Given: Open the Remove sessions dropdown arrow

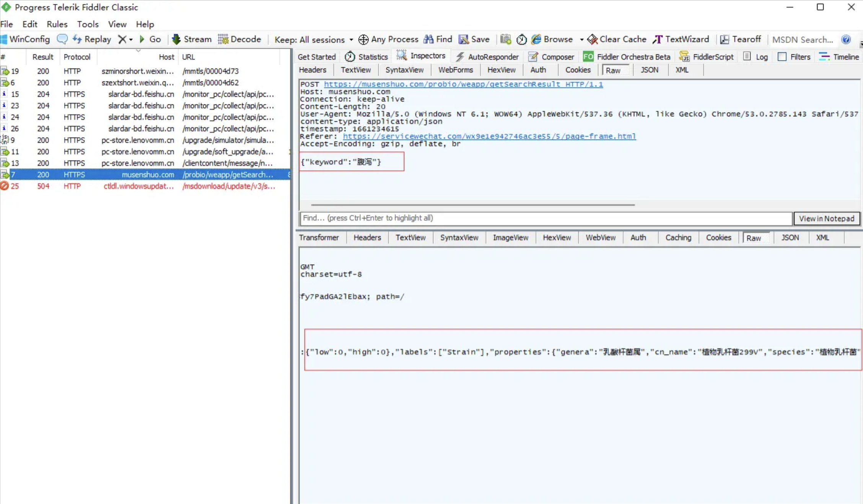Looking at the screenshot, I should click(x=131, y=40).
